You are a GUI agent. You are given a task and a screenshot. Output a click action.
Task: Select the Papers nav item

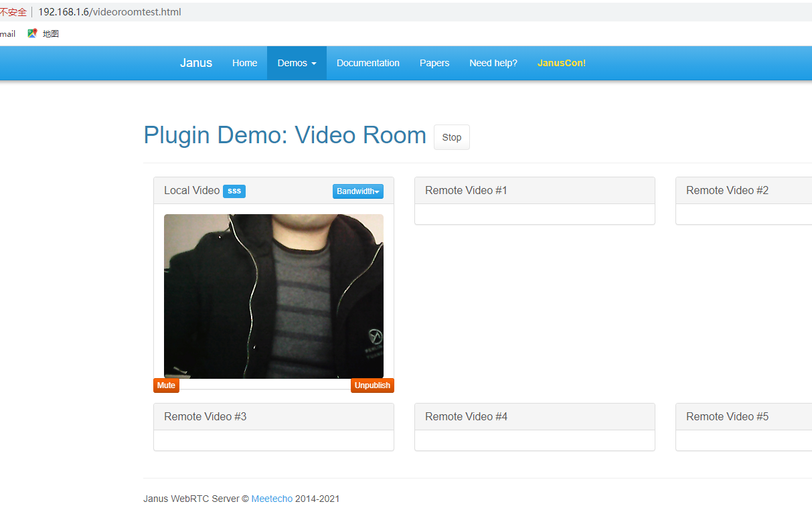(x=434, y=63)
